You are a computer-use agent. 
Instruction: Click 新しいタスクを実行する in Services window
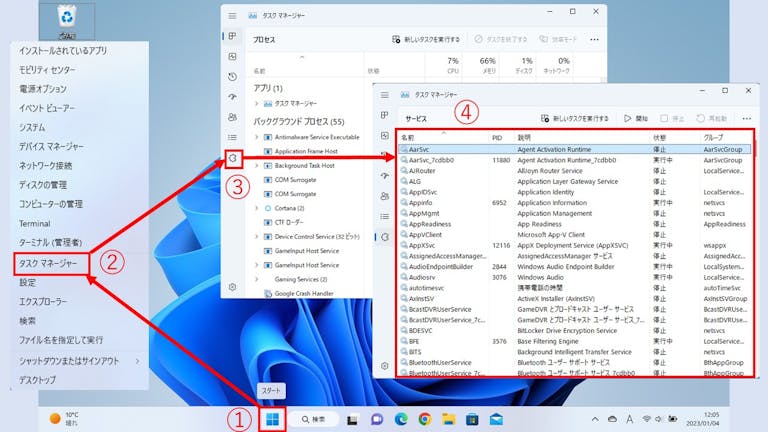tap(575, 119)
